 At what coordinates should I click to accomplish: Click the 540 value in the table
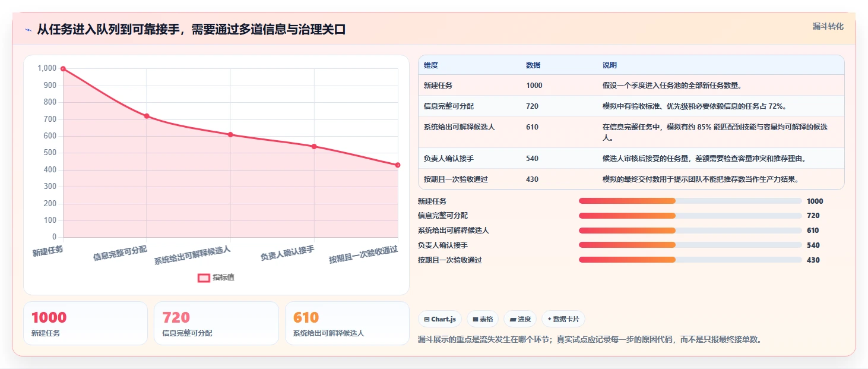[532, 158]
